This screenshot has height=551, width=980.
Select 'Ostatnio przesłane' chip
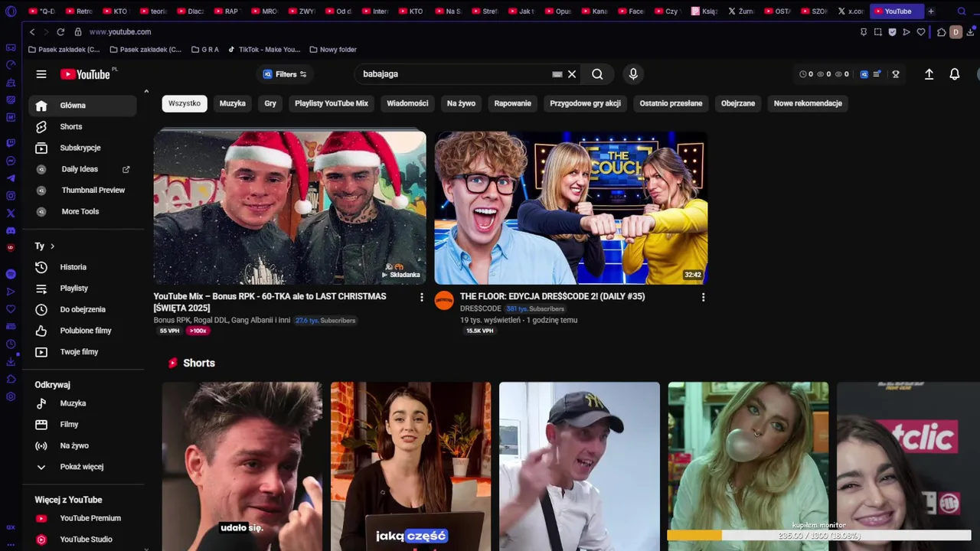(671, 103)
